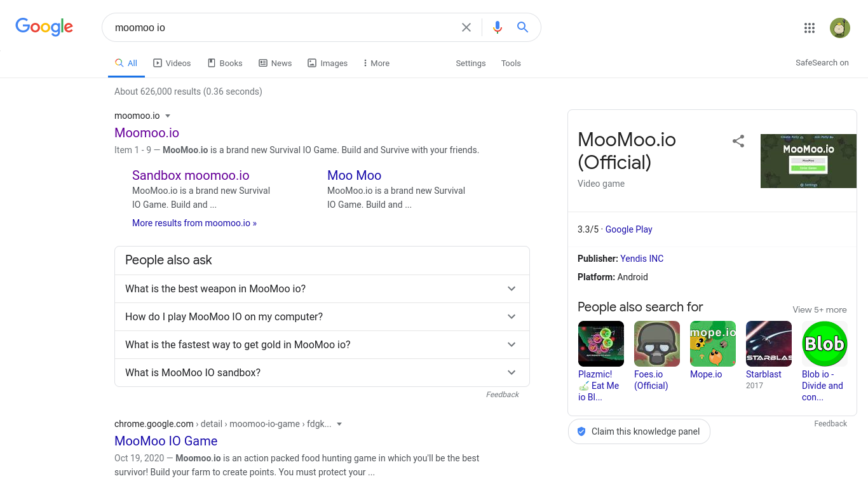Click the Foes.io (Official) text link

click(x=651, y=380)
